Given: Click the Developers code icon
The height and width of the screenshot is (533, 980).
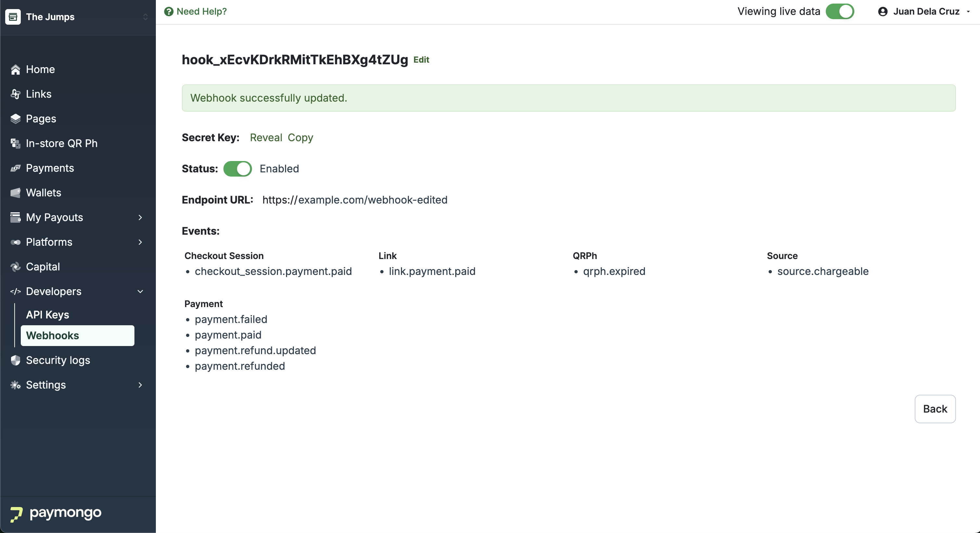Looking at the screenshot, I should [15, 291].
